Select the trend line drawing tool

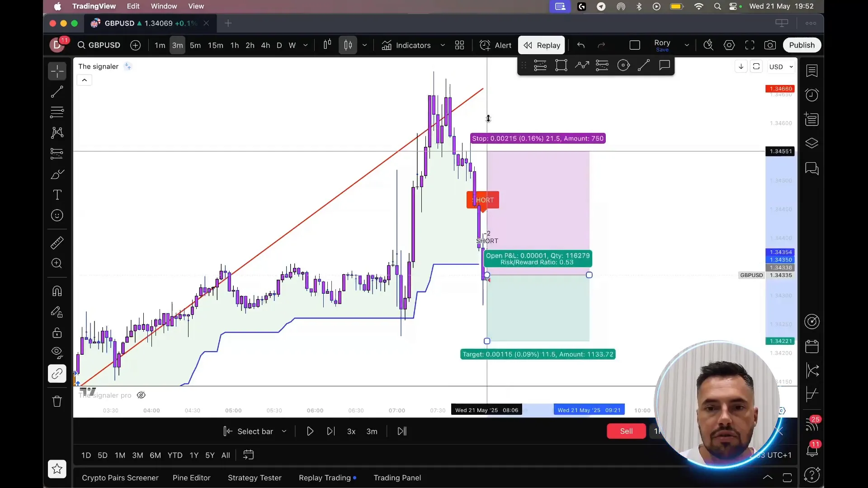click(57, 92)
